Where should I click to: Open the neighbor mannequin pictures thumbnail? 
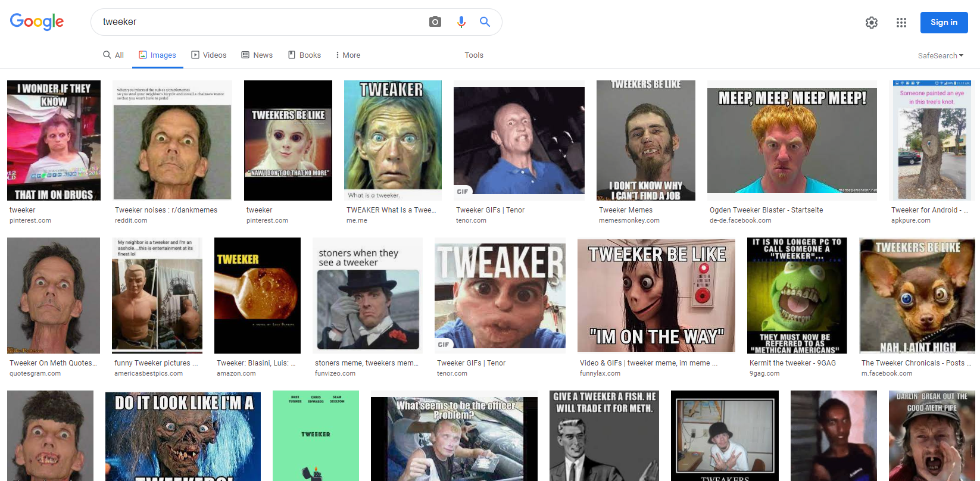pos(157,295)
